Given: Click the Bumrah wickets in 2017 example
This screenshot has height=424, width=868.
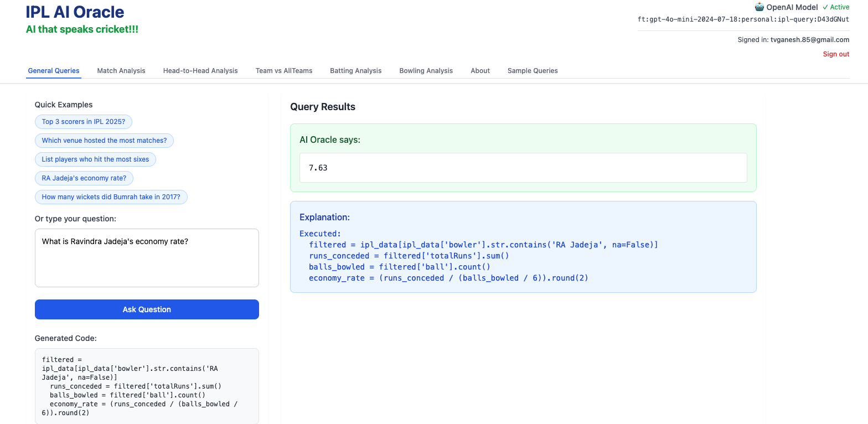Looking at the screenshot, I should click(111, 197).
